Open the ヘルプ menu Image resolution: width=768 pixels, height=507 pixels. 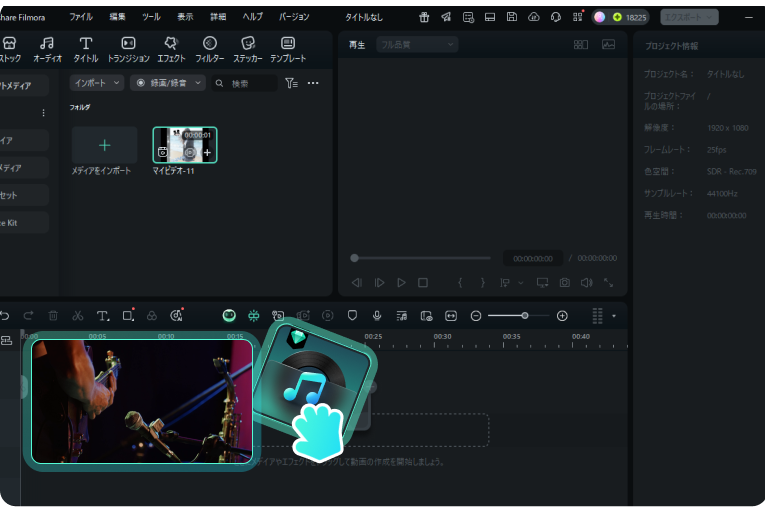click(253, 17)
